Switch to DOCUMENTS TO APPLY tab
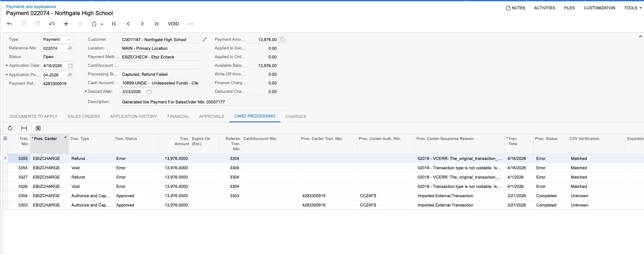Image resolution: width=644 pixels, height=255 pixels. click(33, 116)
